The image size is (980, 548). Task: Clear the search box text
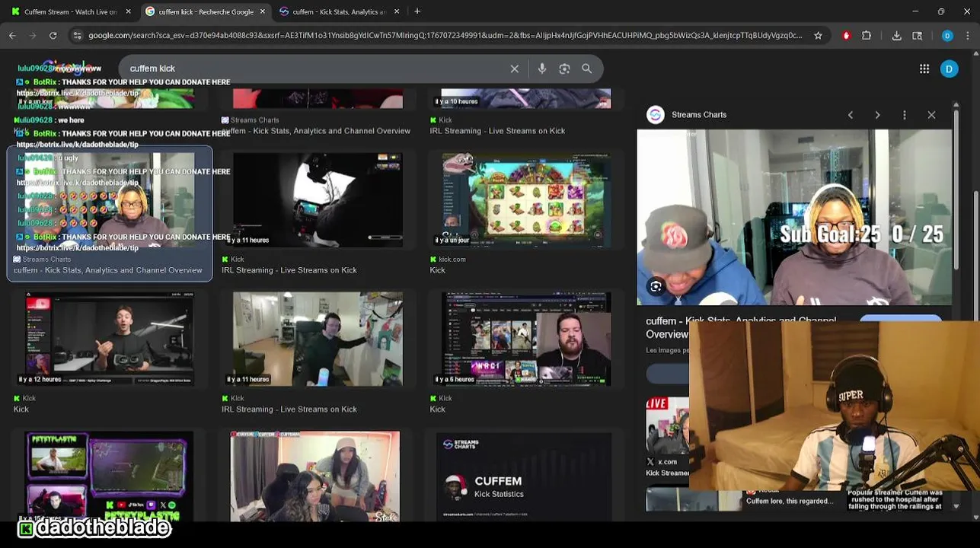[x=515, y=68]
